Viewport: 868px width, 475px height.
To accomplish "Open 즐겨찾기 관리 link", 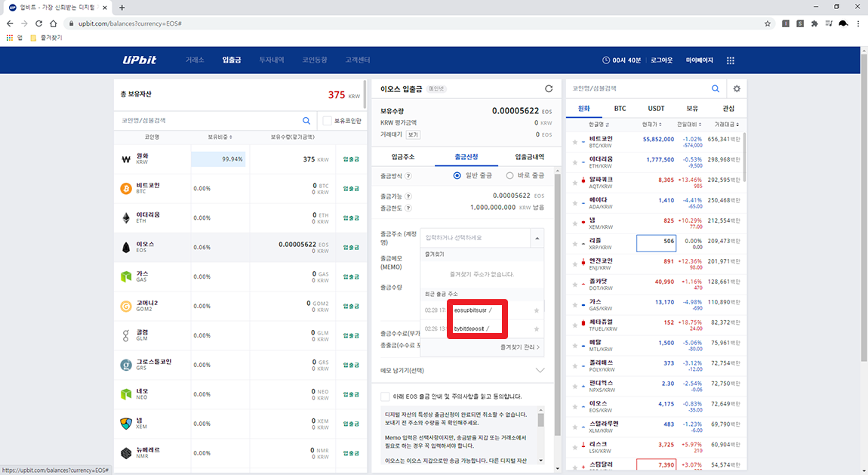I will pos(520,347).
